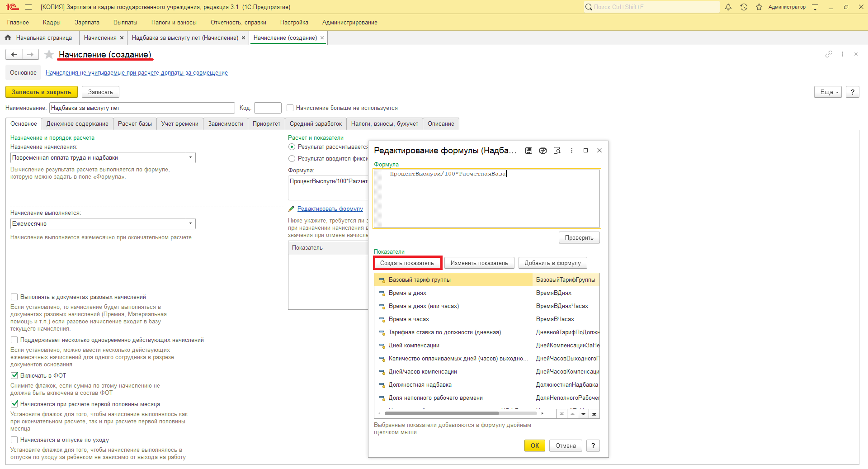868x469 pixels.
Task: Open the Кадры menu
Action: click(52, 23)
